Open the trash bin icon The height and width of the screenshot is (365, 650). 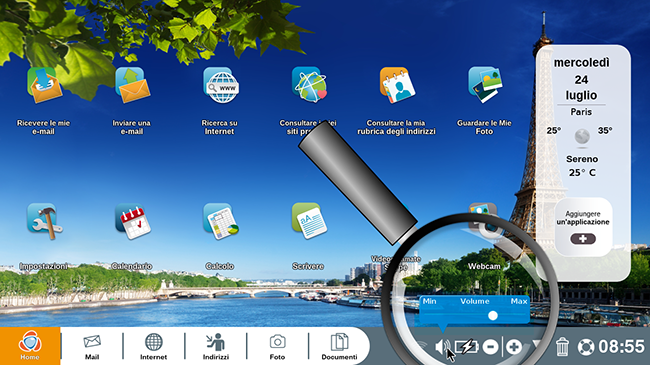tap(562, 347)
